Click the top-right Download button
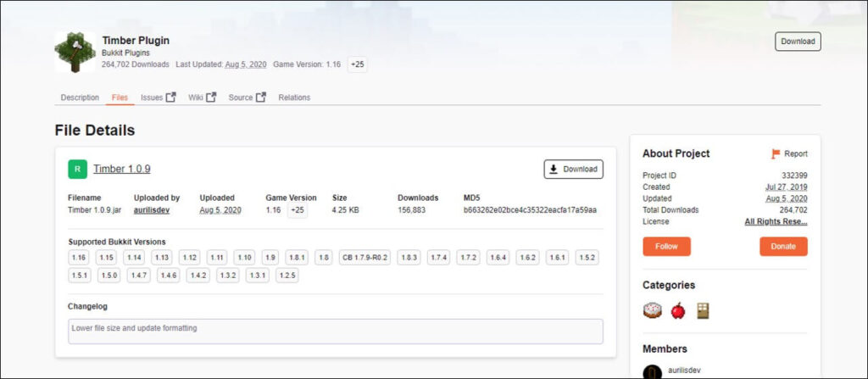 [798, 42]
